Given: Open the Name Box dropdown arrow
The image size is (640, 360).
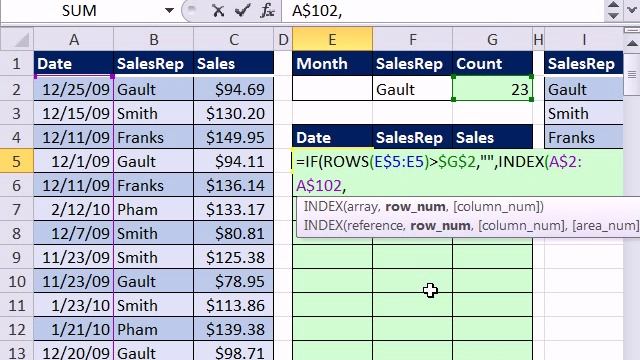Looking at the screenshot, I should pos(169,11).
